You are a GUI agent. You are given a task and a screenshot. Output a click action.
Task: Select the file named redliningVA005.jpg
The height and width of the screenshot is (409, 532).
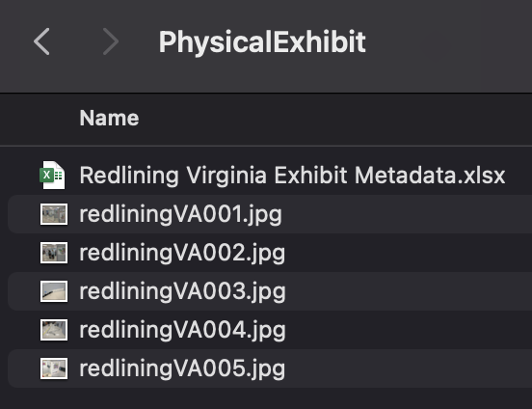182,369
